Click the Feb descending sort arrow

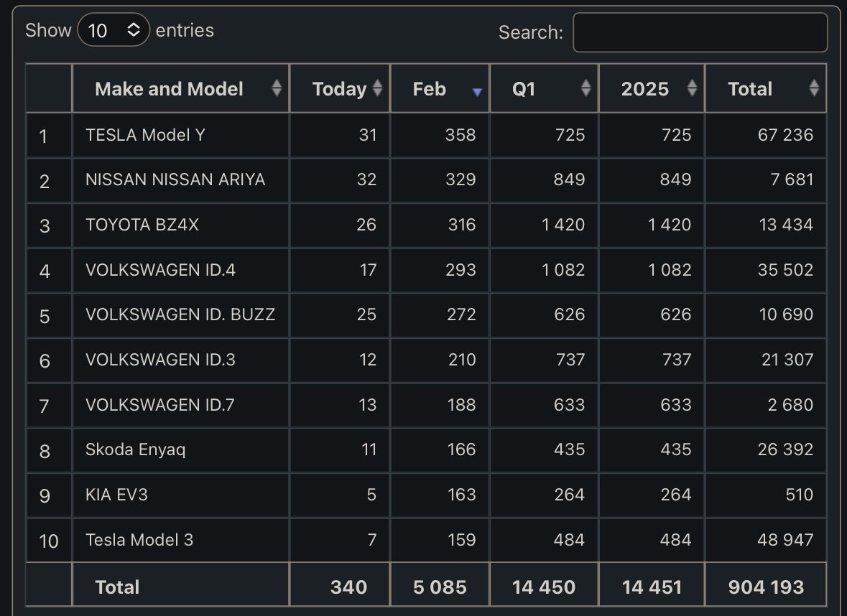(x=477, y=92)
